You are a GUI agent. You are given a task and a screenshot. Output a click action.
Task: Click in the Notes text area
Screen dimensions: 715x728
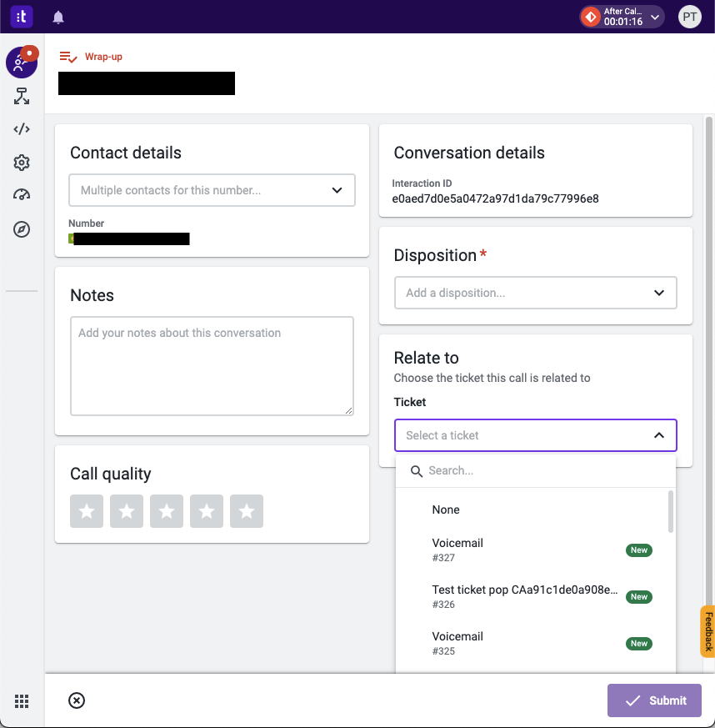[212, 366]
